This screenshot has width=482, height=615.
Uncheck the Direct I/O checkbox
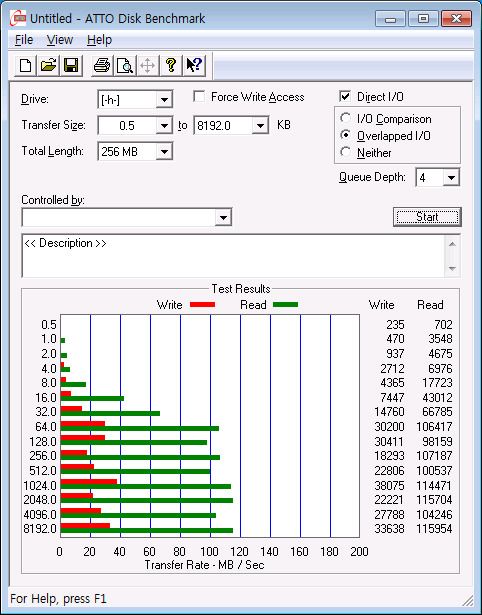(x=345, y=96)
